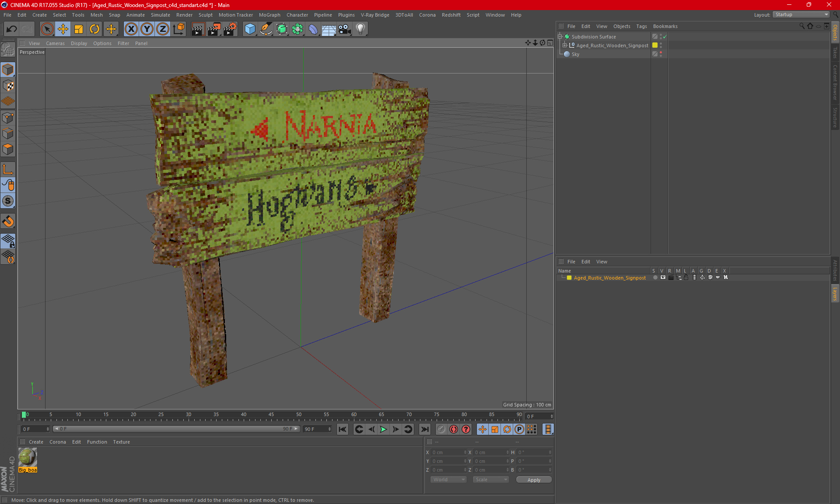Open the Mesh menu
The image size is (840, 504).
96,15
